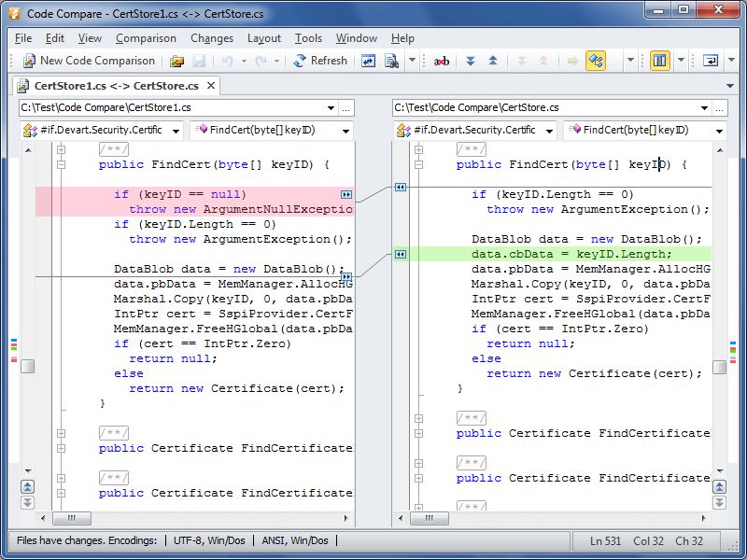Copy highlighted difference right with '>>' merge arrow
The image size is (747, 560).
coord(345,195)
